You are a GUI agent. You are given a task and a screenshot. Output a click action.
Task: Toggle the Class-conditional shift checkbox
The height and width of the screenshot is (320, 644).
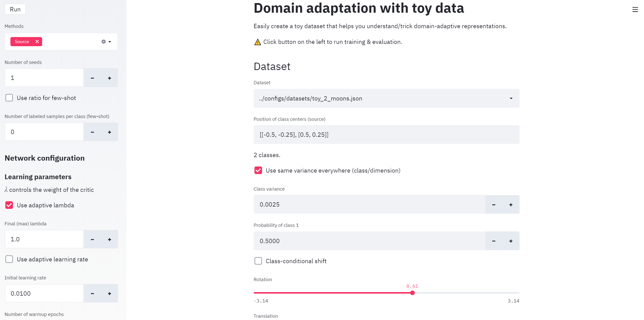pyautogui.click(x=258, y=261)
